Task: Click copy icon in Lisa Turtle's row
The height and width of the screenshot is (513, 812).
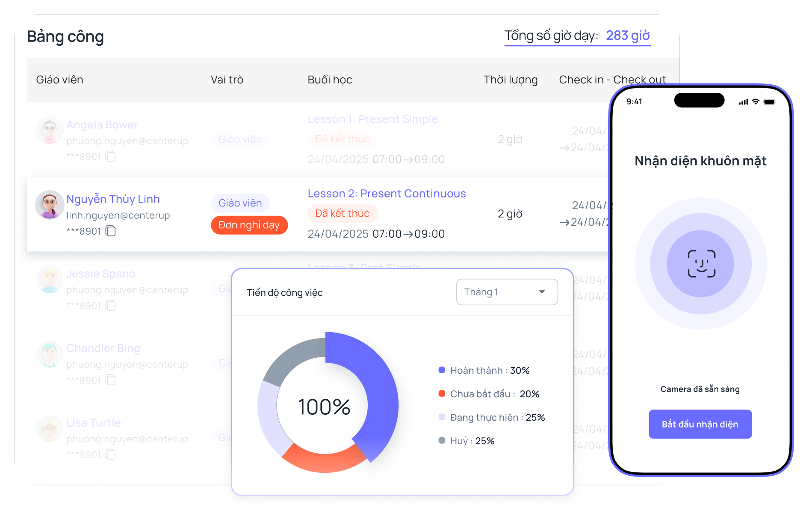Action: click(111, 454)
